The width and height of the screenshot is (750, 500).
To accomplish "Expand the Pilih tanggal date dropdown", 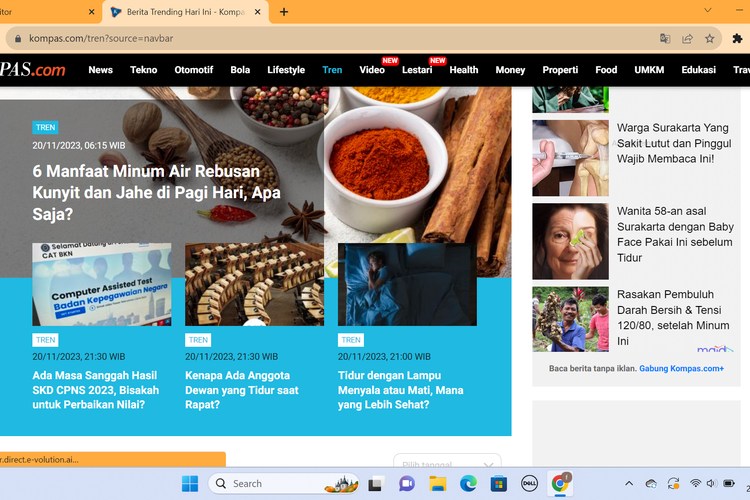I will click(447, 465).
